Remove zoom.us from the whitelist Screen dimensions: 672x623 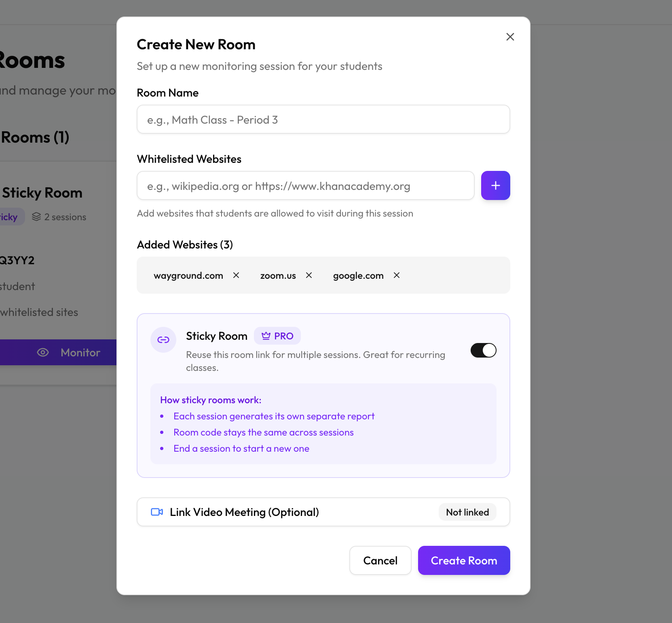309,275
